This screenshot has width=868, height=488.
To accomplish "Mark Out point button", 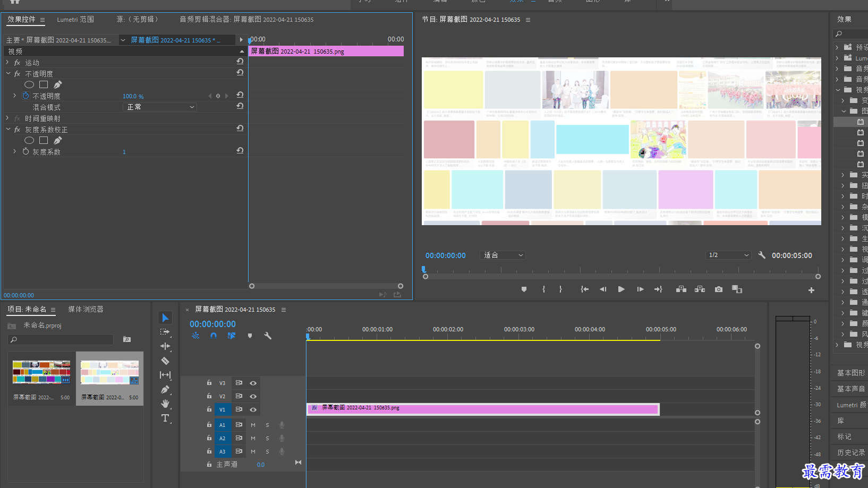I will pos(560,289).
